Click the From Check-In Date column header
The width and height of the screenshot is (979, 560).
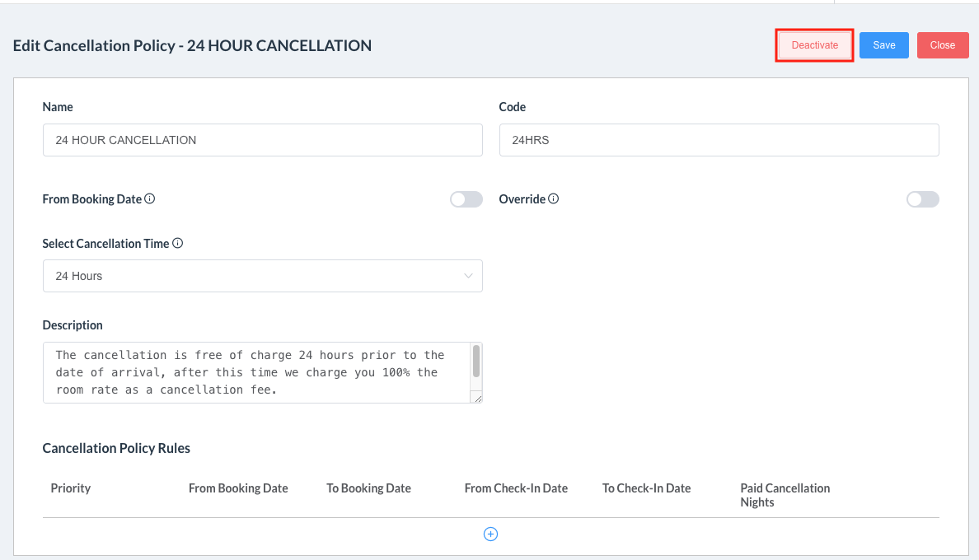[x=517, y=488]
